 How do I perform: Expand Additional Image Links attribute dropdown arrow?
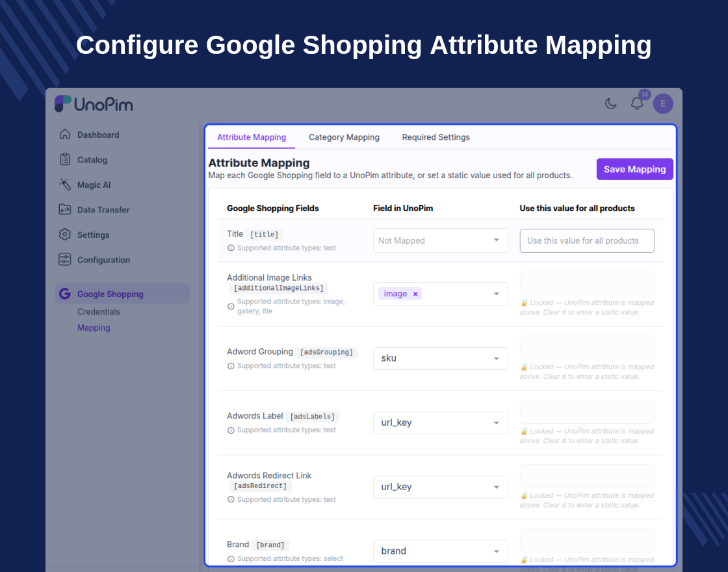point(497,294)
